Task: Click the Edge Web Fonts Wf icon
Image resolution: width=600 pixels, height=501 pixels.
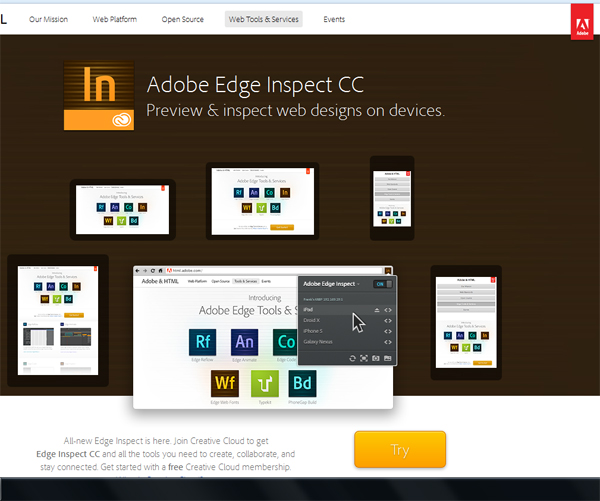Action: coord(225,383)
